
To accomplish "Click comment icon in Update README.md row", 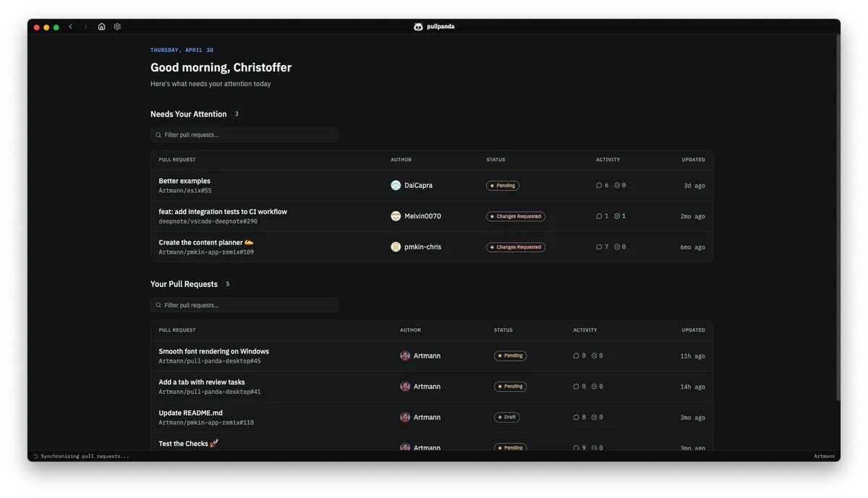I will tap(576, 417).
